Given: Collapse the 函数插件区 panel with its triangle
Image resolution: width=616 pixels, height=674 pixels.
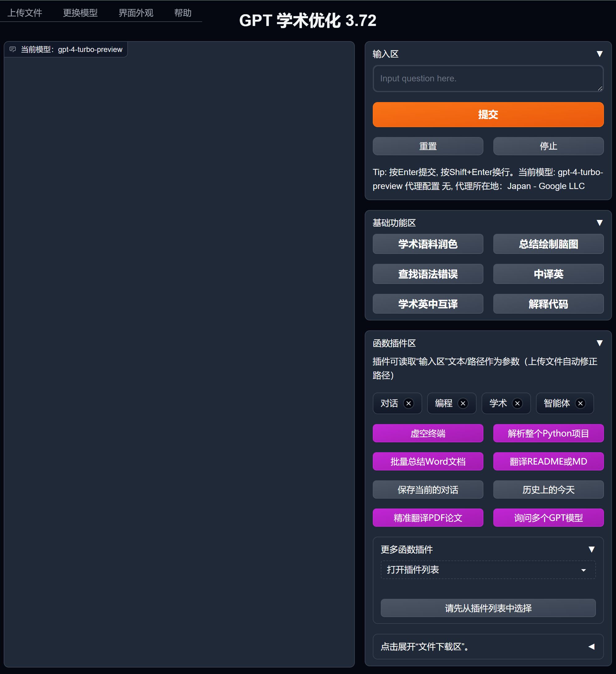Looking at the screenshot, I should pos(599,343).
